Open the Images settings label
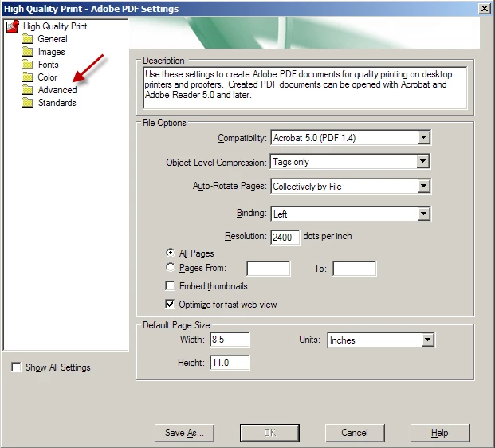This screenshot has height=448, width=495. 52,52
